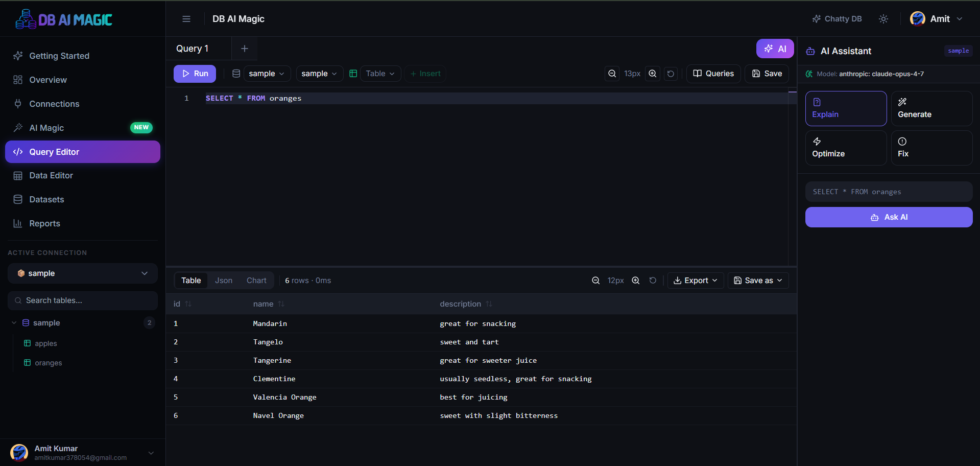This screenshot has width=980, height=466.
Task: Click the Ask AI button
Action: click(x=889, y=217)
